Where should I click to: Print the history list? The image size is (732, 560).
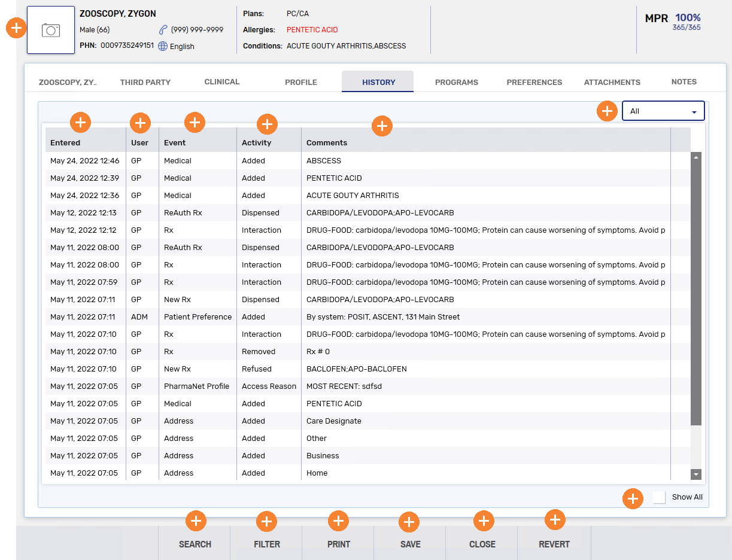[339, 544]
